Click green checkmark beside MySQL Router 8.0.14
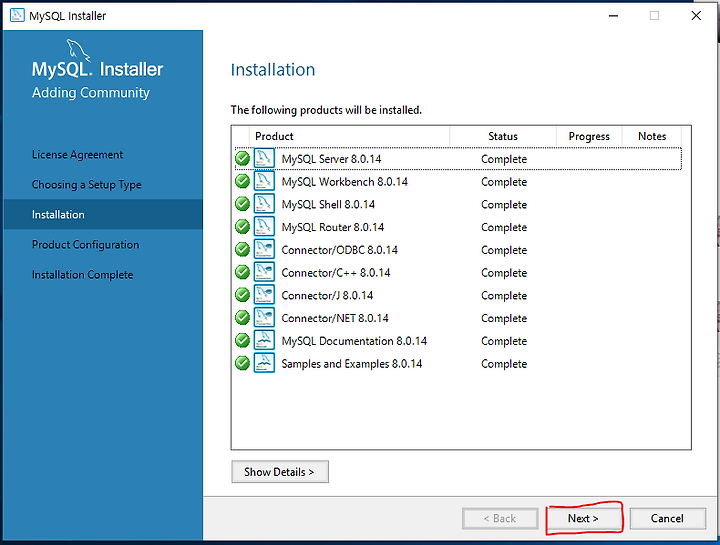This screenshot has height=545, width=720. 242,227
